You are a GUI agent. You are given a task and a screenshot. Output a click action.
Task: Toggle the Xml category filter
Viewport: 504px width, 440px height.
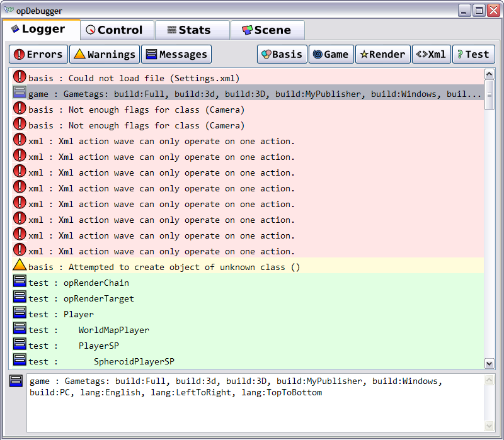[x=431, y=54]
